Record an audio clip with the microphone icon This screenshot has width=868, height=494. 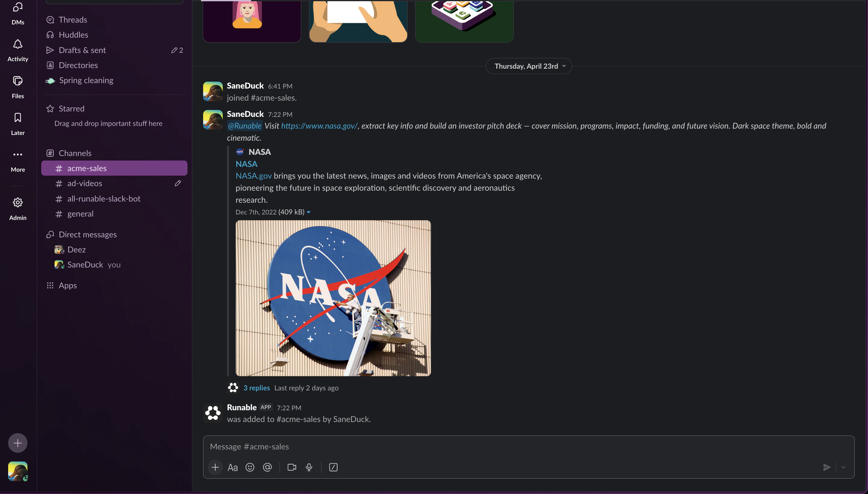pos(309,467)
